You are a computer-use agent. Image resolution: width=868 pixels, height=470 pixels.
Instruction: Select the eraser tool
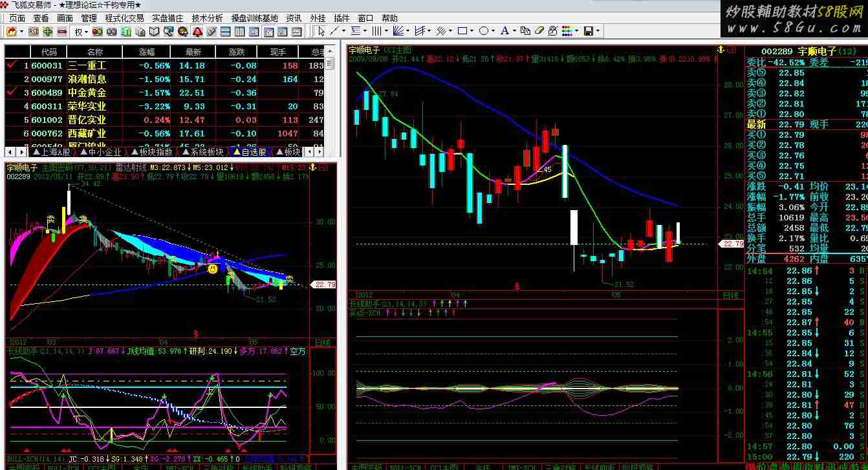point(539,31)
